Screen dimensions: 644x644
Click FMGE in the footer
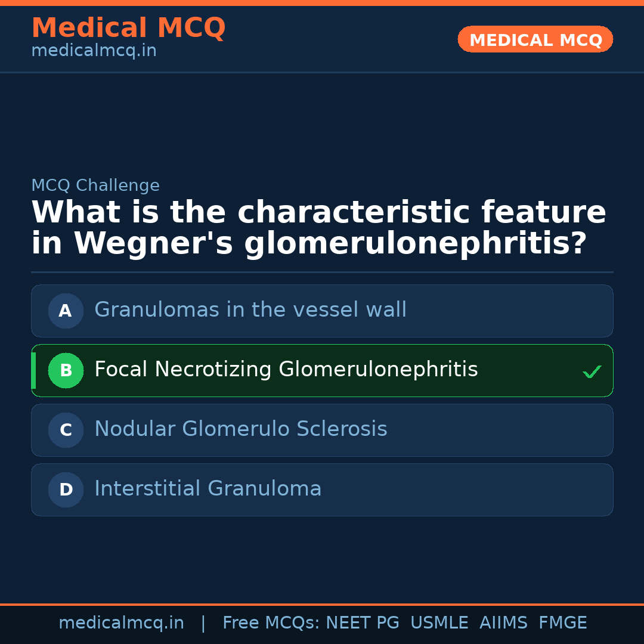tap(563, 623)
